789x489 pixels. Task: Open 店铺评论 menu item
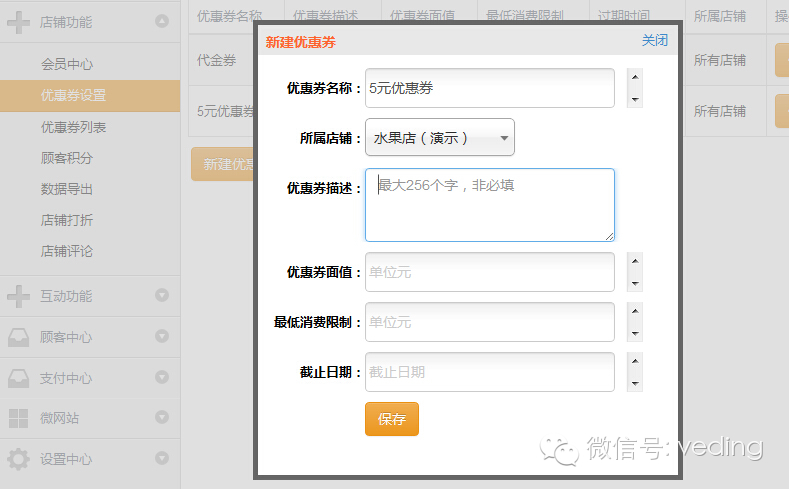67,251
